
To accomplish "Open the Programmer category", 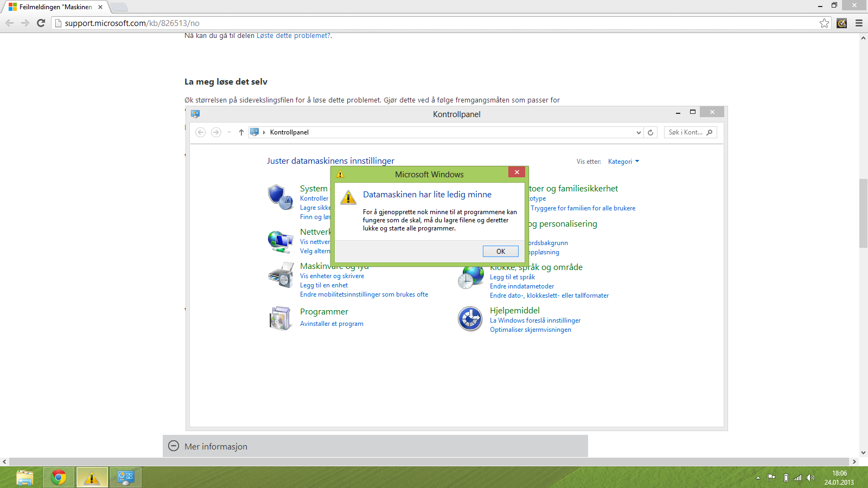I will [x=324, y=312].
